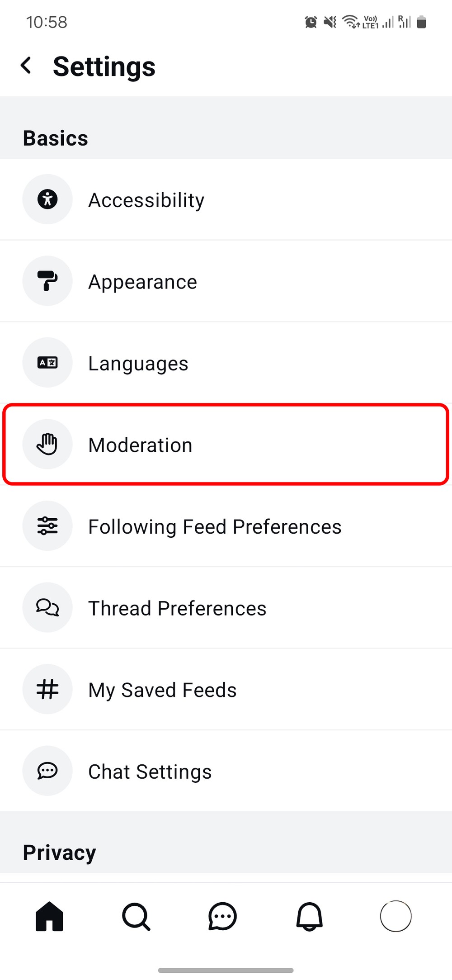Tap the Thread Preferences speech bubbles icon

click(x=47, y=607)
